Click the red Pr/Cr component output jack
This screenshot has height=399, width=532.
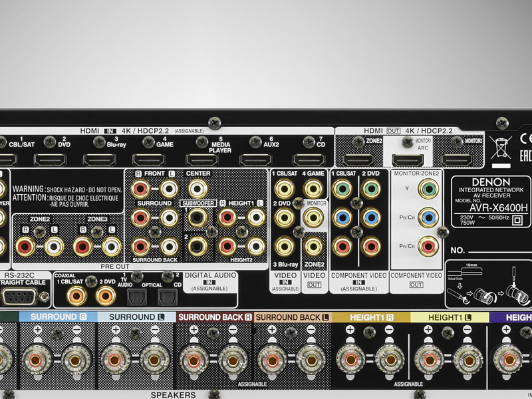click(x=428, y=246)
